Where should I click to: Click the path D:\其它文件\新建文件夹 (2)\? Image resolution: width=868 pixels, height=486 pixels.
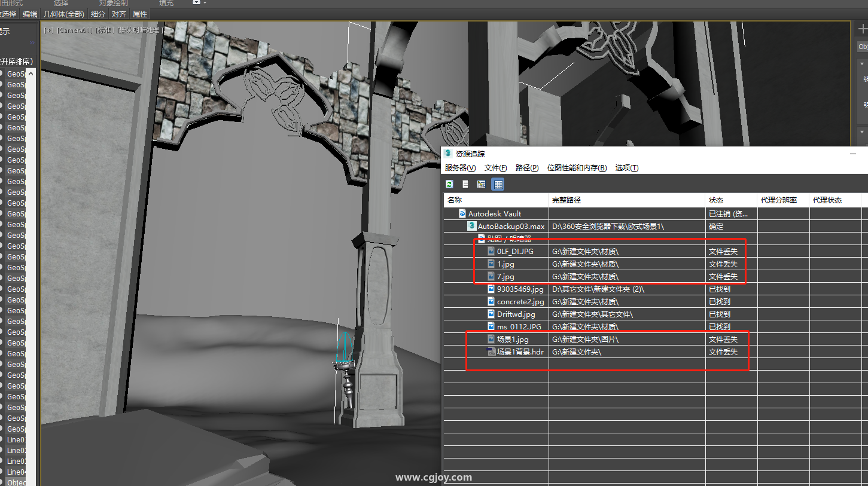tap(598, 289)
